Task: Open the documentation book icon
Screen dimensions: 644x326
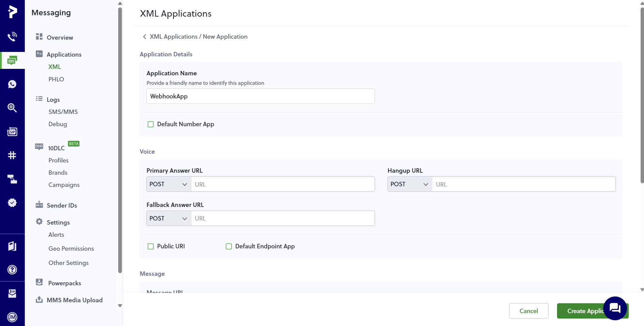Action: [x=12, y=246]
